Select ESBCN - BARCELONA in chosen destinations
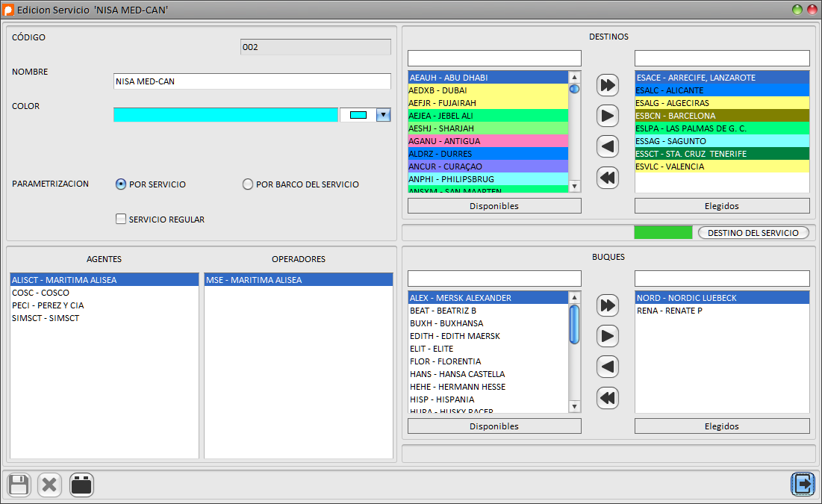This screenshot has height=504, width=822. point(722,116)
